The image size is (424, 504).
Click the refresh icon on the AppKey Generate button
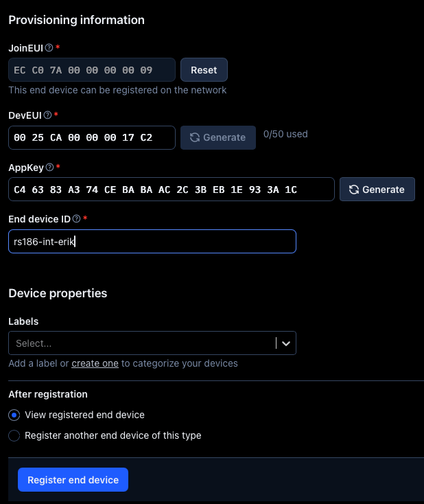pos(354,190)
